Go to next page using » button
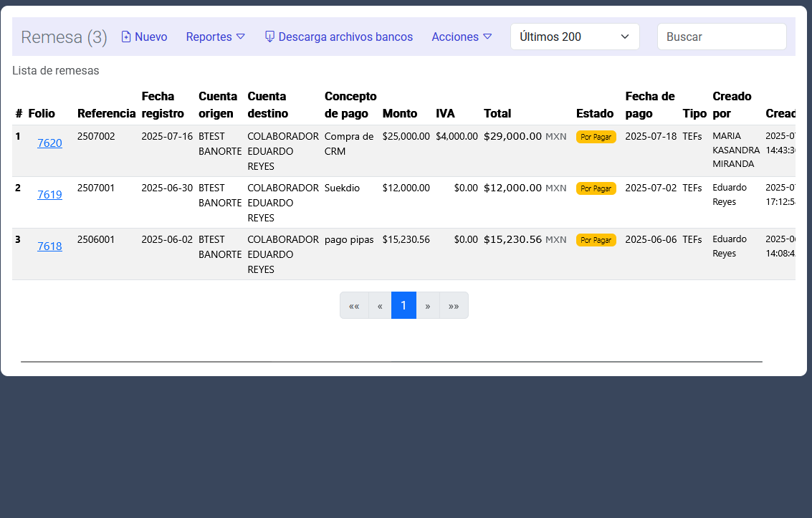 tap(428, 306)
